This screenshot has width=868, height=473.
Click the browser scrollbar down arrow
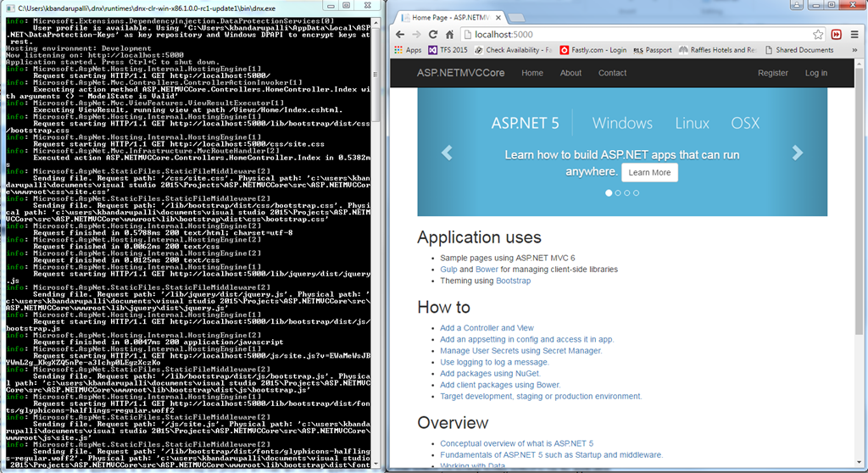point(859,463)
